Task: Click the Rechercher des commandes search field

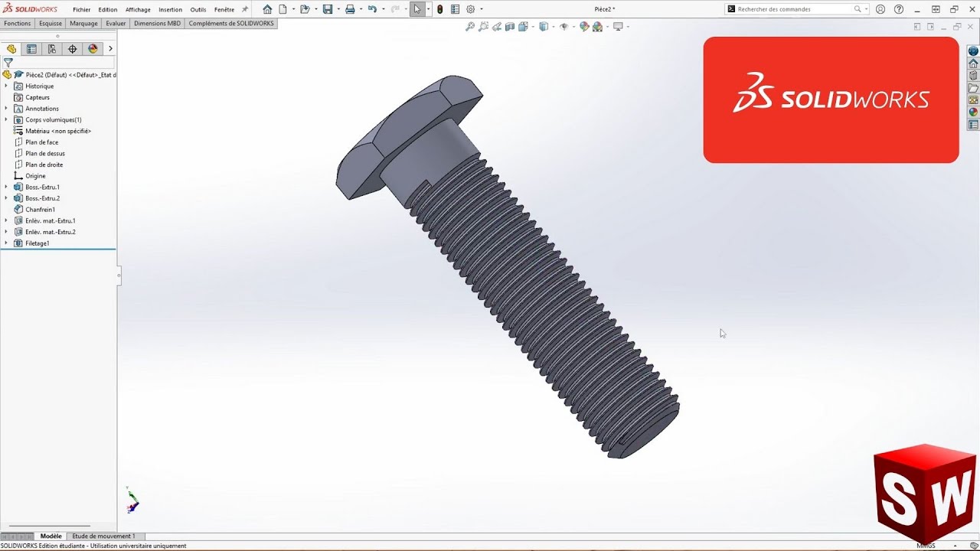Action: pyautogui.click(x=795, y=9)
